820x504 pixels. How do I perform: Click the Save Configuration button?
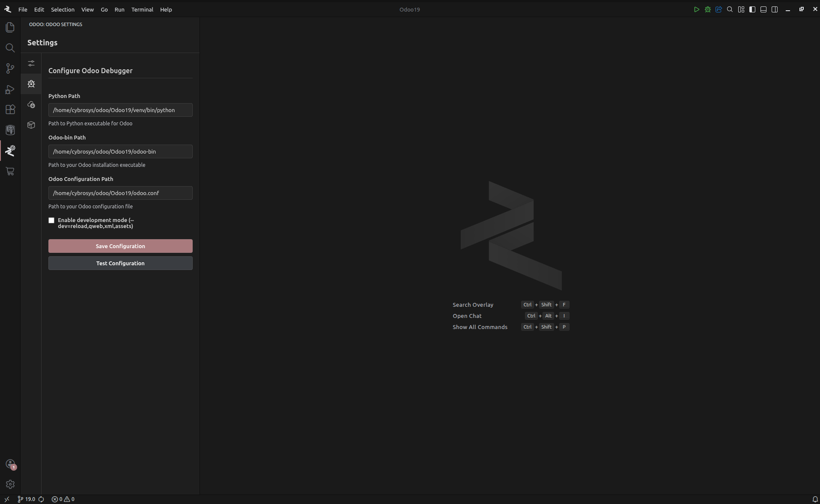point(120,246)
